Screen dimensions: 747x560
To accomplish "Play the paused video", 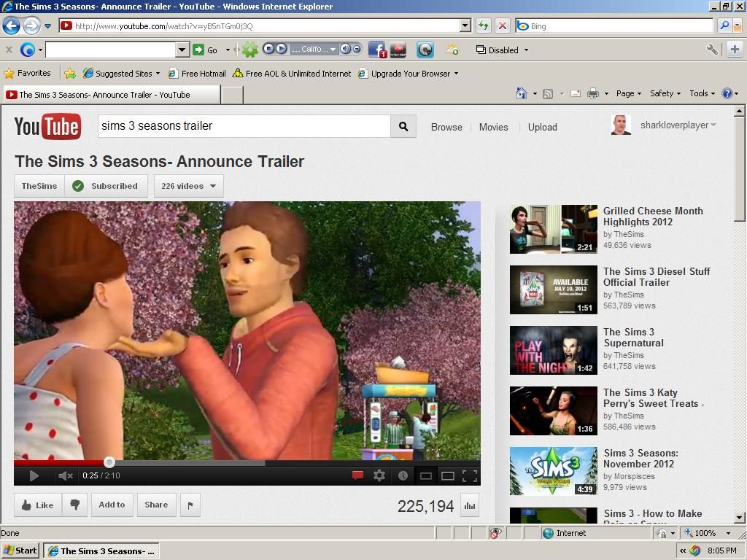I will click(34, 475).
